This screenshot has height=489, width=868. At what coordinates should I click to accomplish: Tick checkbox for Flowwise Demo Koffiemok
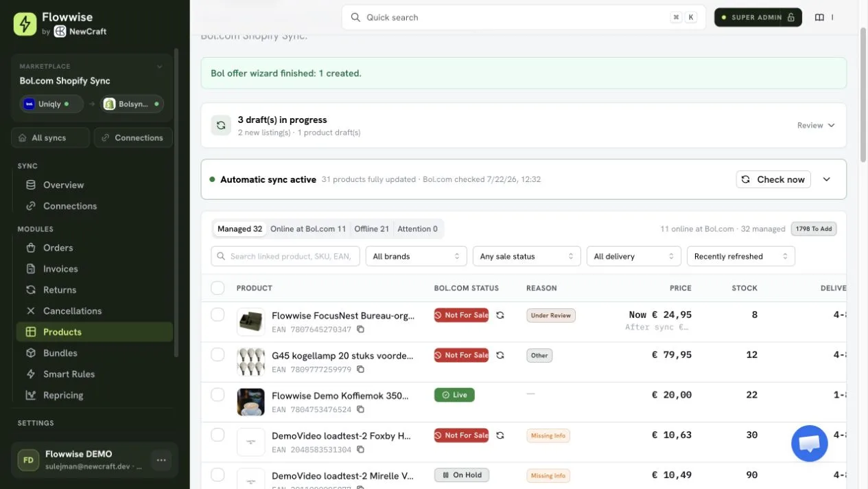click(x=218, y=395)
